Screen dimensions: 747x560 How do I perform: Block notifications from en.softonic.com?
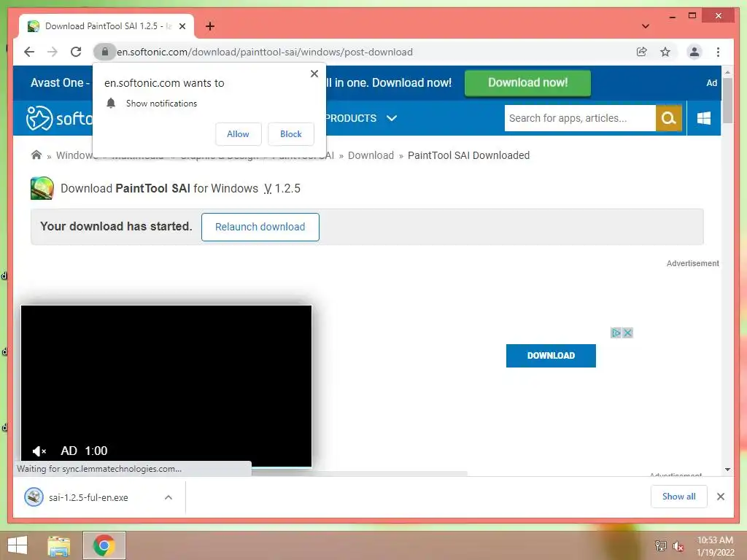(290, 134)
